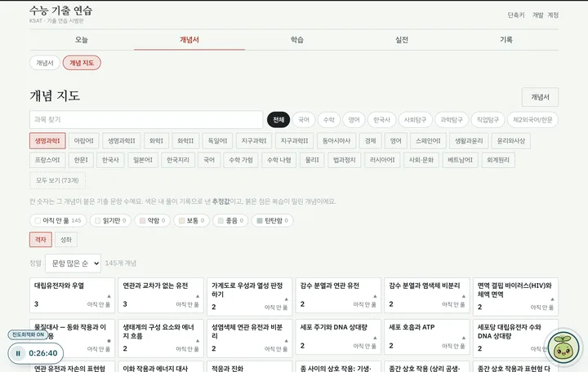Open the 감수 분열과 연관 유전 card
This screenshot has width=588, height=372.
[x=338, y=295]
